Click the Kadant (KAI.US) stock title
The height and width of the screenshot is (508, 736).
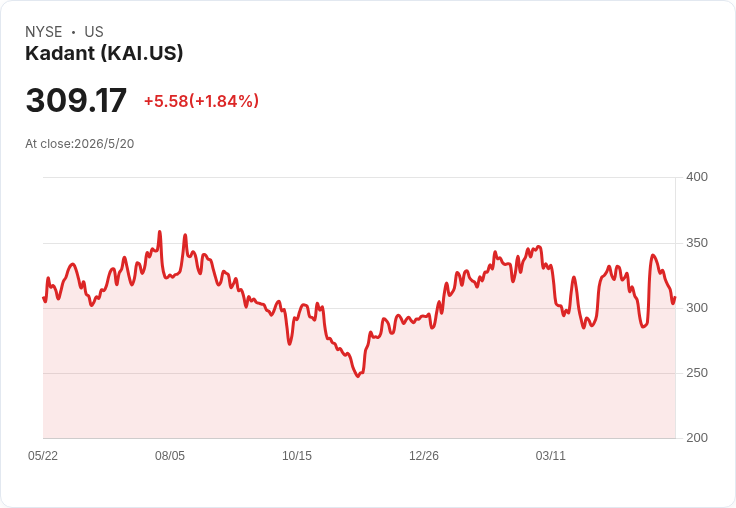coord(104,53)
